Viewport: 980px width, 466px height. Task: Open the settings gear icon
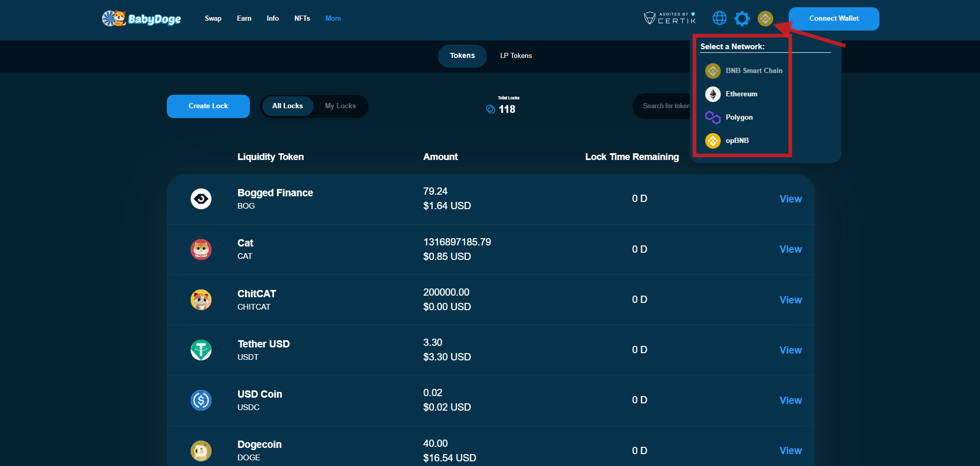pyautogui.click(x=742, y=19)
